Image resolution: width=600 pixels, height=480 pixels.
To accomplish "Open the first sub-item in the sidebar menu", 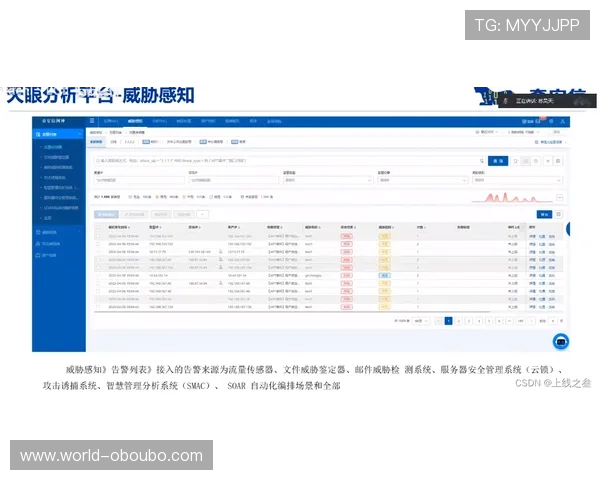I will pos(53,147).
